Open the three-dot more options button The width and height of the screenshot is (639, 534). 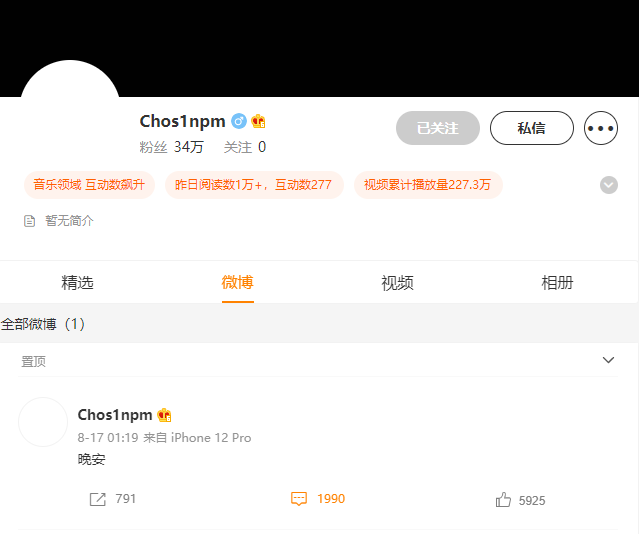pyautogui.click(x=601, y=128)
